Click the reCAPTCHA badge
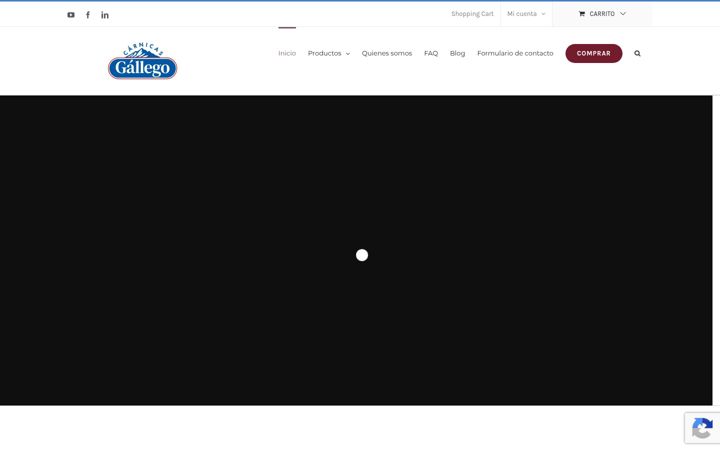 (x=702, y=428)
